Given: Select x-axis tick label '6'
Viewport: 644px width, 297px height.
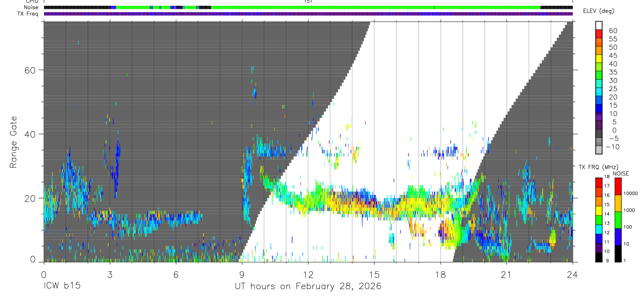Looking at the screenshot, I should pyautogui.click(x=176, y=274).
